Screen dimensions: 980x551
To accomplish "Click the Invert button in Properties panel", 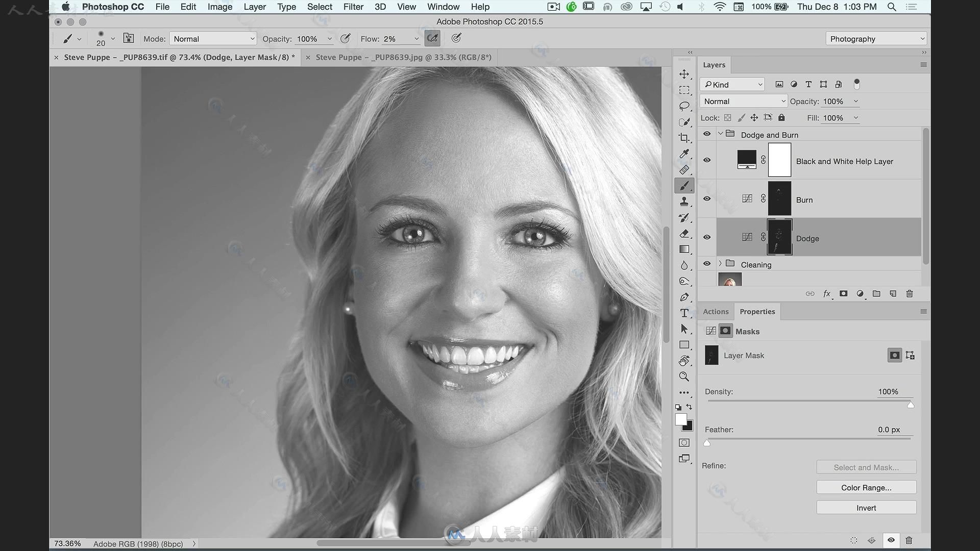I will point(866,507).
